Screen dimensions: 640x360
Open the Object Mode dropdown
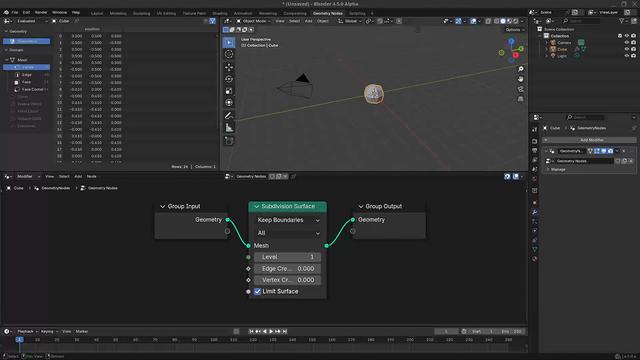253,21
